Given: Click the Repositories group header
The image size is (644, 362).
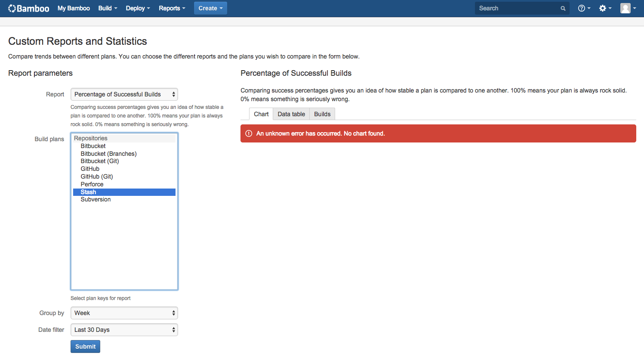Looking at the screenshot, I should (x=124, y=138).
